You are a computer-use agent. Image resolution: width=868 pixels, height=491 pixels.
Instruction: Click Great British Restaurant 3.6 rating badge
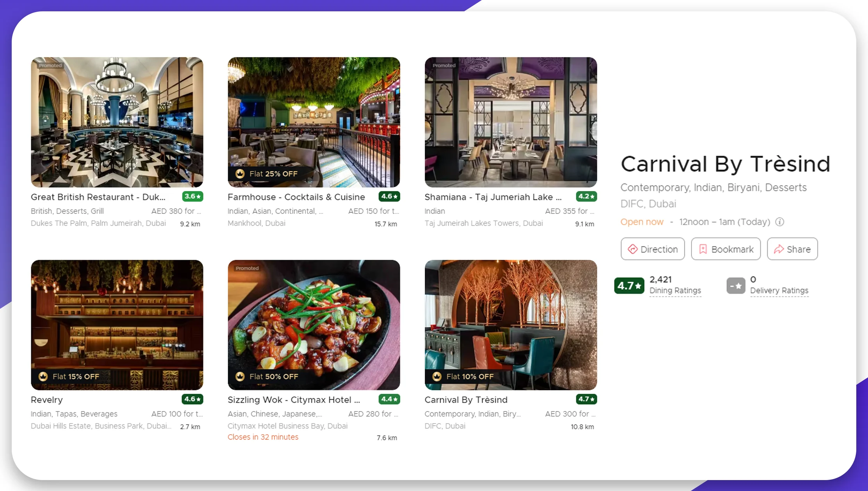[x=192, y=196]
